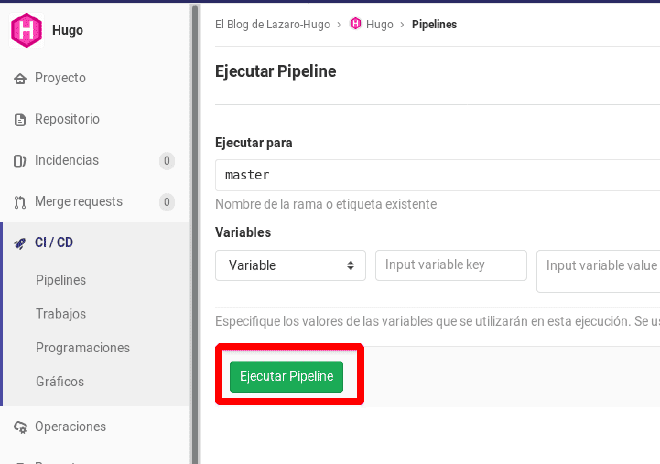
Task: Click the Incidencias issues icon
Action: (x=20, y=161)
